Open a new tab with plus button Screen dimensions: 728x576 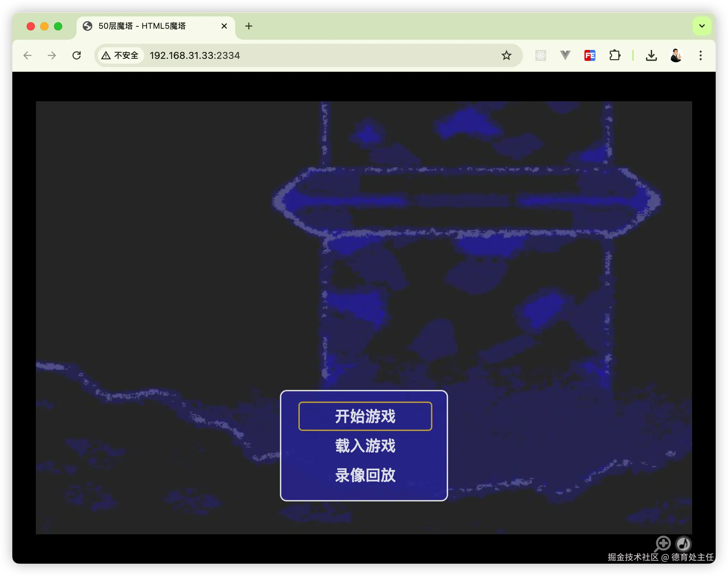point(249,26)
